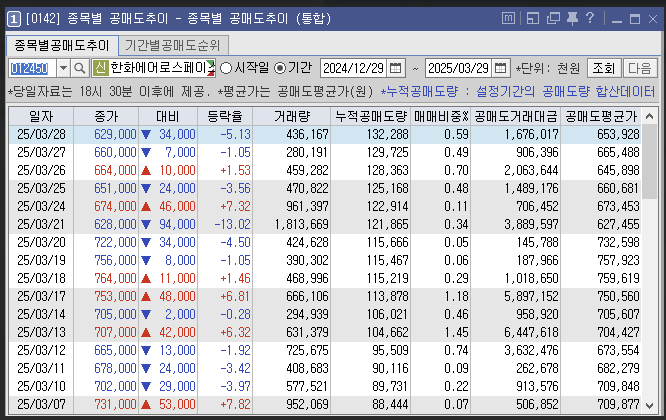Click volume 577,521 on 25/03/10

coord(308,386)
